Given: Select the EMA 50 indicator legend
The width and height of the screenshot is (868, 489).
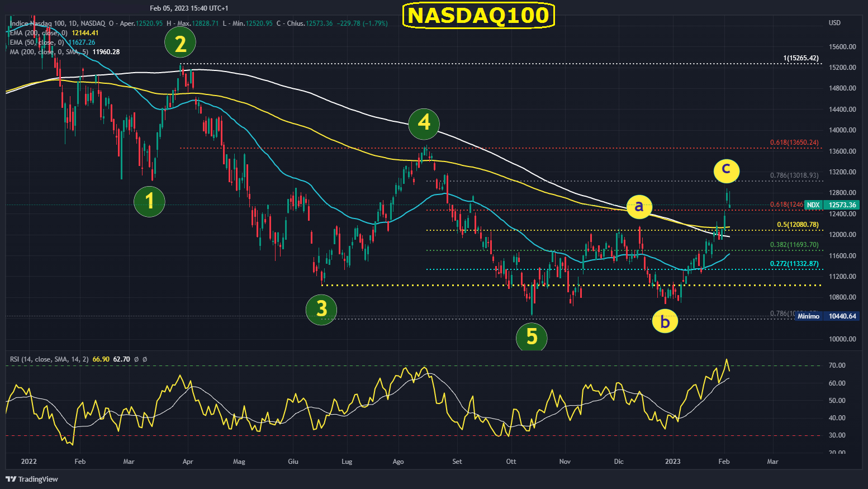Looking at the screenshot, I should coord(37,42).
